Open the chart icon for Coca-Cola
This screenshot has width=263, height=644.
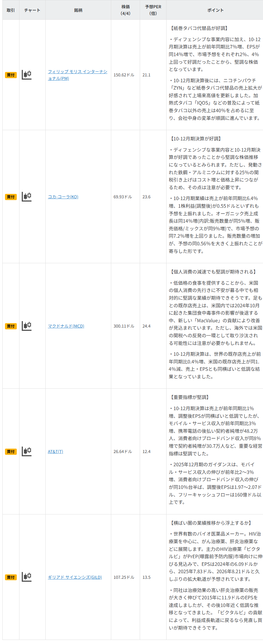point(27,197)
